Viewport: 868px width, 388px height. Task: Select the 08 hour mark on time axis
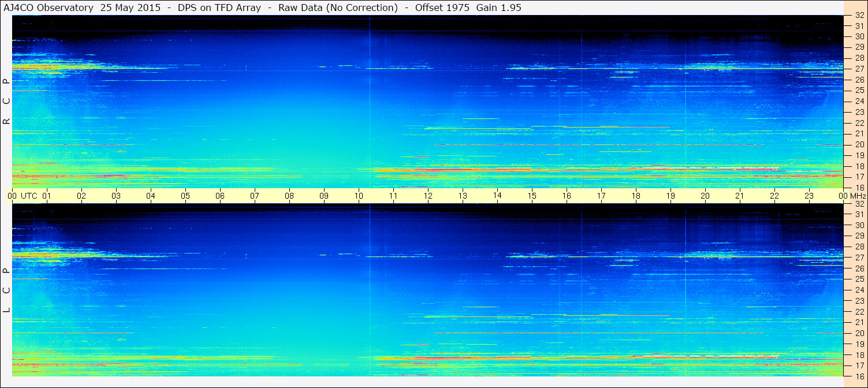289,196
